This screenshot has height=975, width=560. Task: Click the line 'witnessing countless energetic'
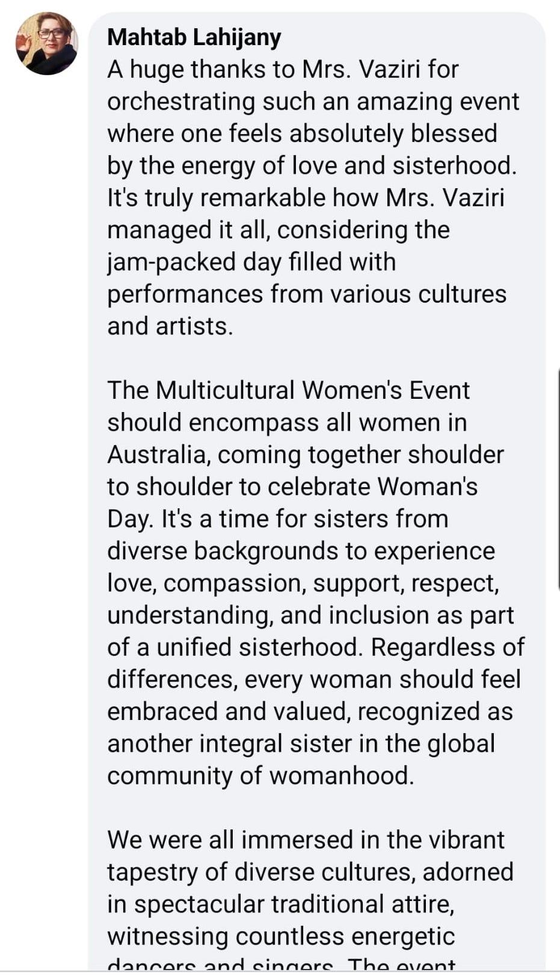(281, 936)
